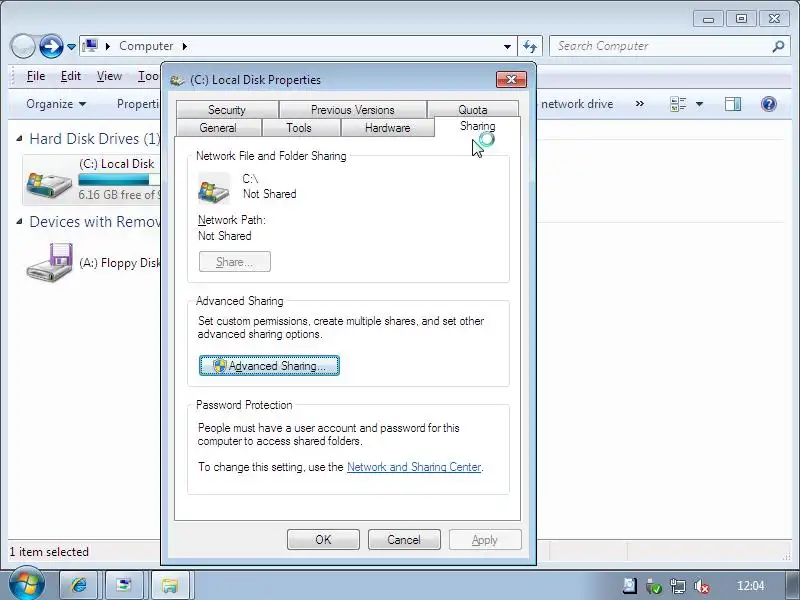This screenshot has height=600, width=800.
Task: Open the Network and Sharing Center link
Action: tap(414, 467)
